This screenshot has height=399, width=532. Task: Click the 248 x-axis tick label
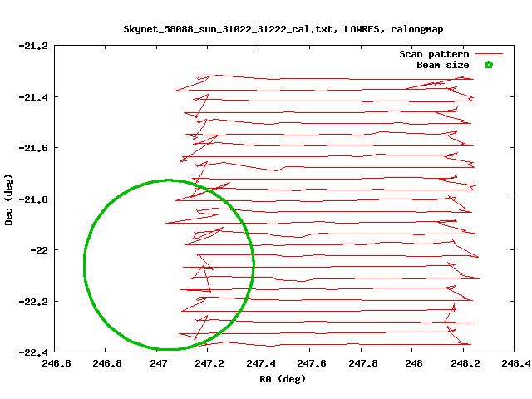coord(413,363)
